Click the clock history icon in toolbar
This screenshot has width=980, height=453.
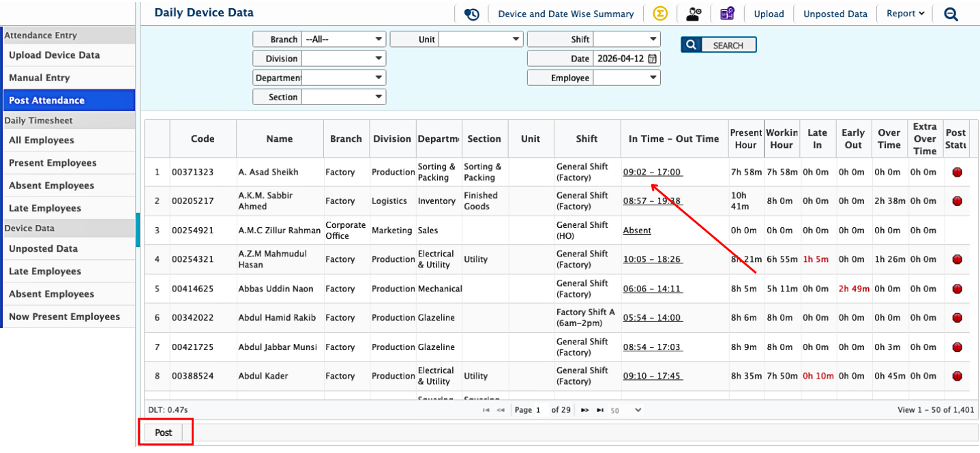coord(471,14)
